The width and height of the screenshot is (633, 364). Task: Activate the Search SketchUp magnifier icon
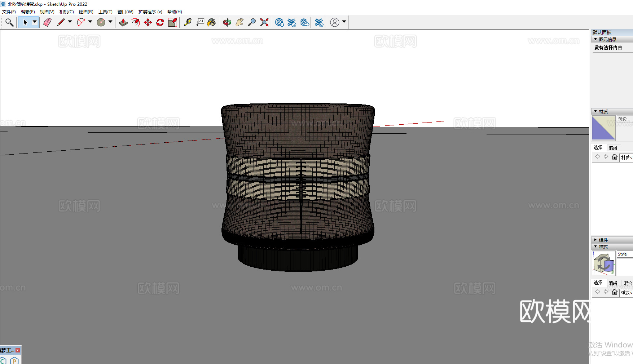(x=9, y=22)
